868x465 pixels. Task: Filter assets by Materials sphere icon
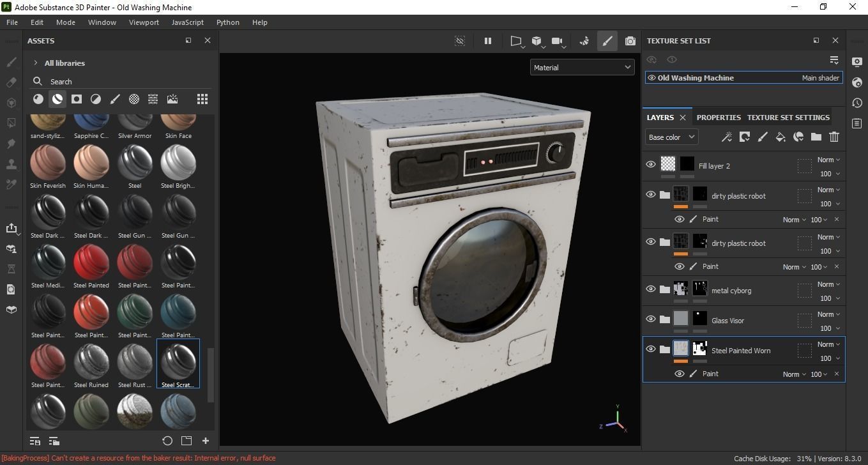pyautogui.click(x=38, y=99)
